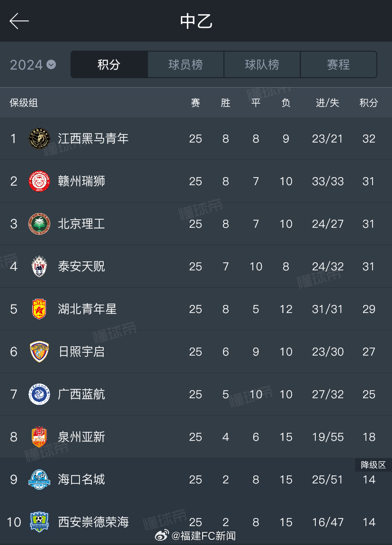Tap the 赣州瑞狮 team crest

click(x=39, y=181)
